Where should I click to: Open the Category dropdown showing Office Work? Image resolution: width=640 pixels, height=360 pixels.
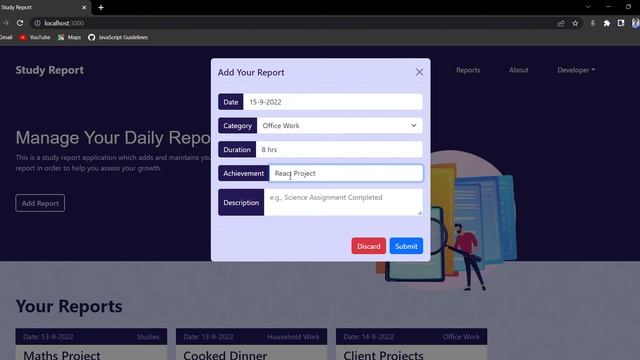coord(340,126)
